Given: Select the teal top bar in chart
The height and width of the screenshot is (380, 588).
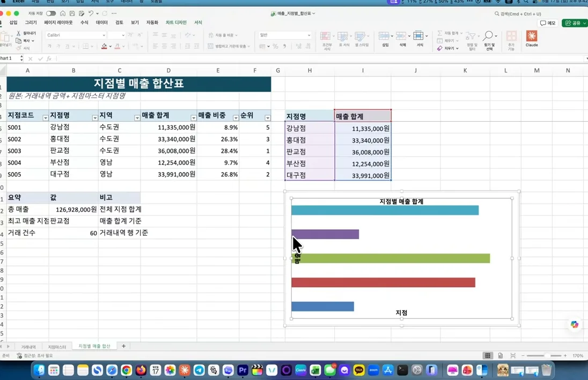Looking at the screenshot, I should [385, 210].
